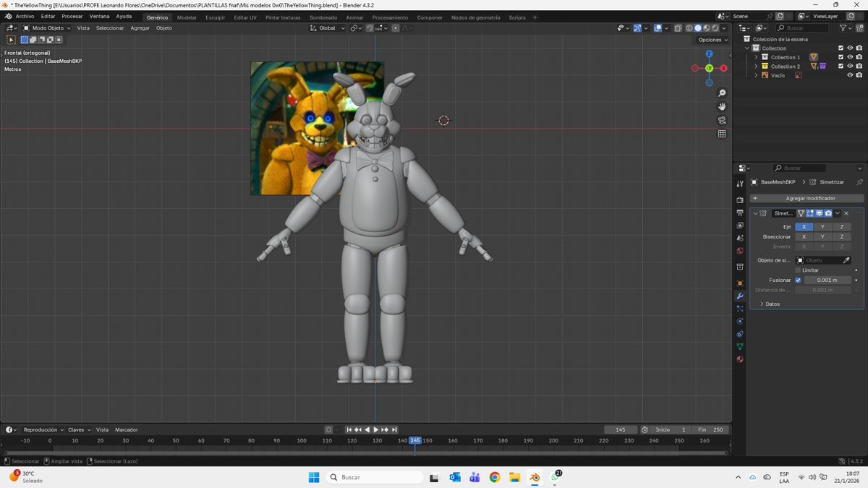Open the Object Data mesh tab
The height and width of the screenshot is (488, 868).
coord(740,346)
